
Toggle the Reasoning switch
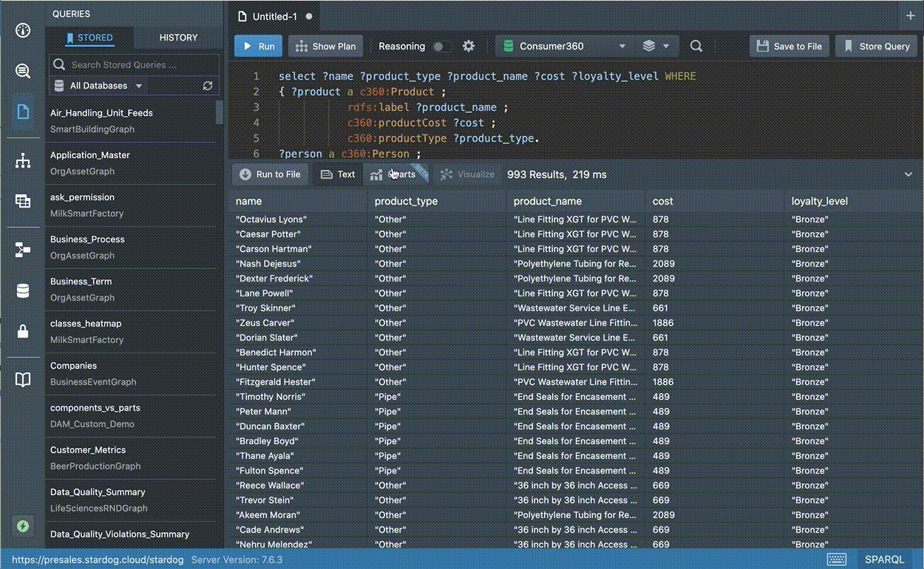tap(442, 46)
